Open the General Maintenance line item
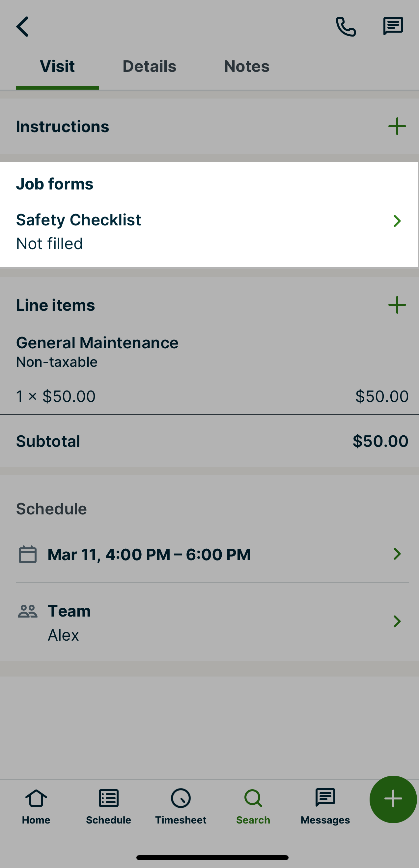Viewport: 419px width, 868px height. [97, 350]
